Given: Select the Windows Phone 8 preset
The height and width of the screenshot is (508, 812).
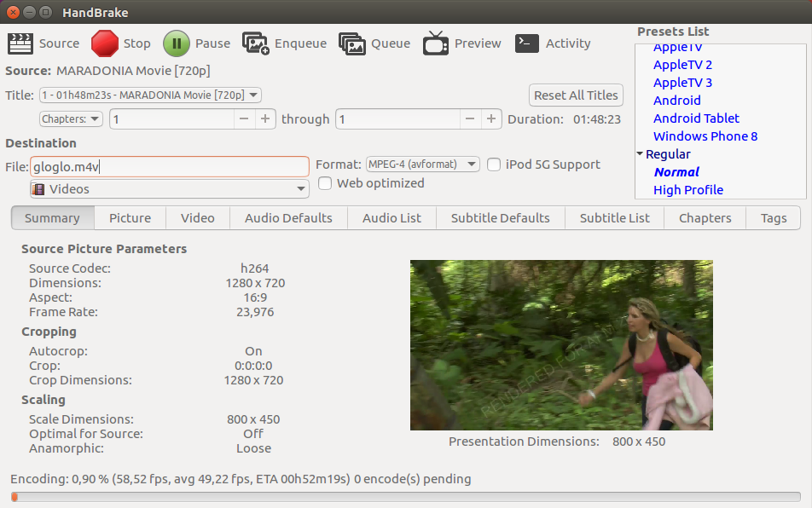Looking at the screenshot, I should [x=705, y=136].
